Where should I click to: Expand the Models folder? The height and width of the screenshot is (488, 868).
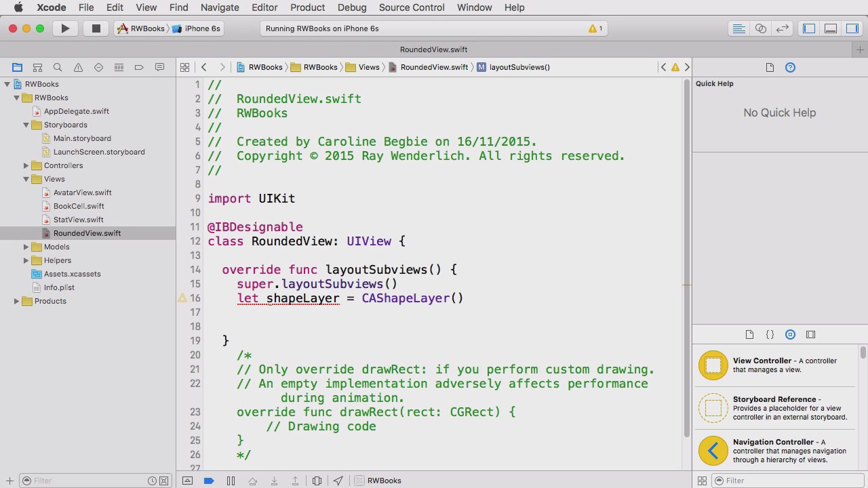(x=26, y=247)
